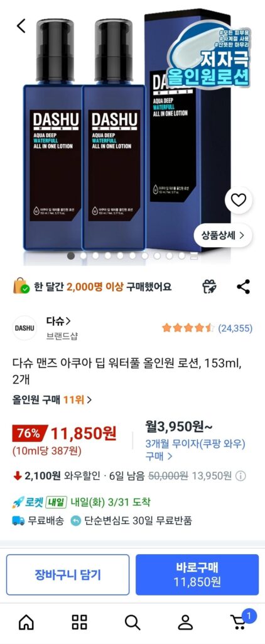Viewport: 265px width, 644px height.
Task: Open the Home tab icon
Action: 26,622
